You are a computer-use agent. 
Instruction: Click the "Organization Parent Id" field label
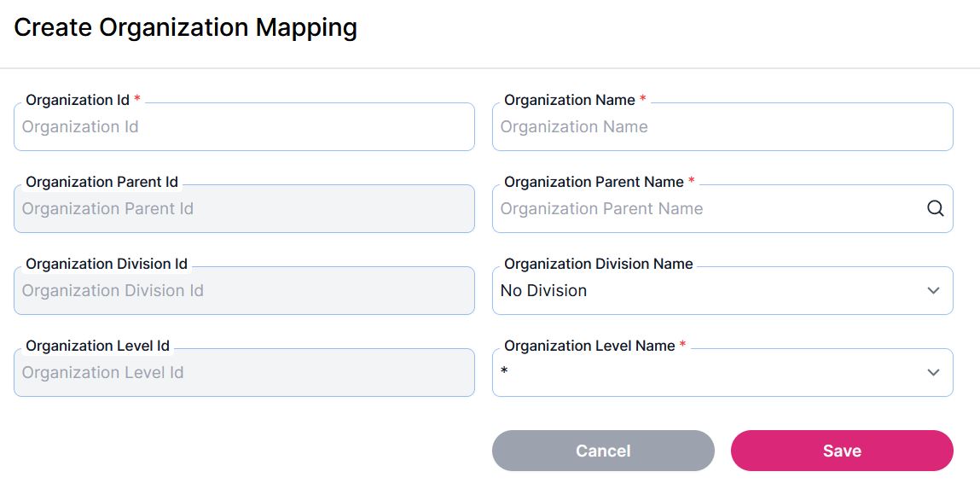tap(101, 182)
